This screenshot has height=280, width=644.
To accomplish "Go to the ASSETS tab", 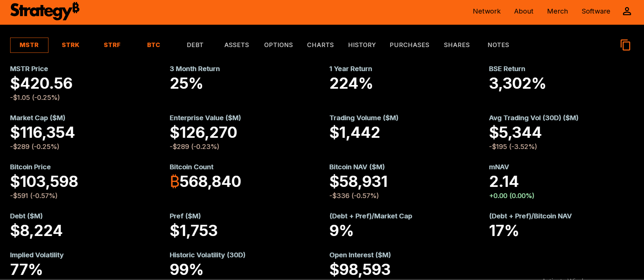I will (x=236, y=45).
